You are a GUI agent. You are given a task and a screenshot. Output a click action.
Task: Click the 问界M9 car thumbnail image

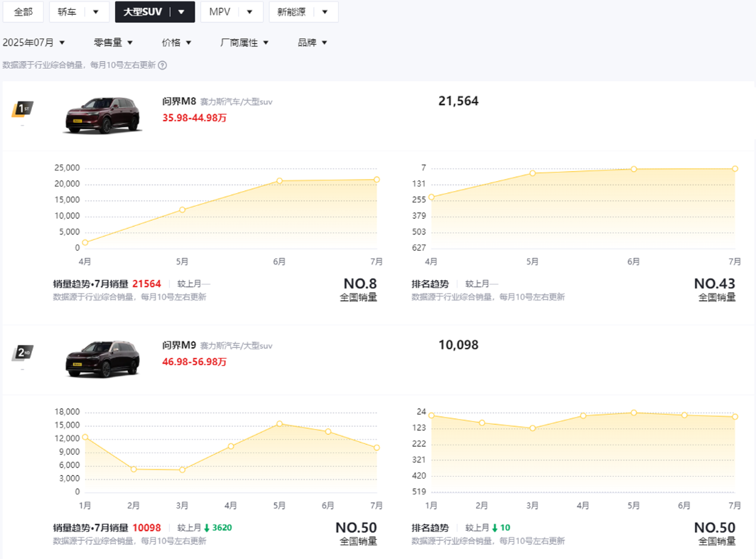102,359
